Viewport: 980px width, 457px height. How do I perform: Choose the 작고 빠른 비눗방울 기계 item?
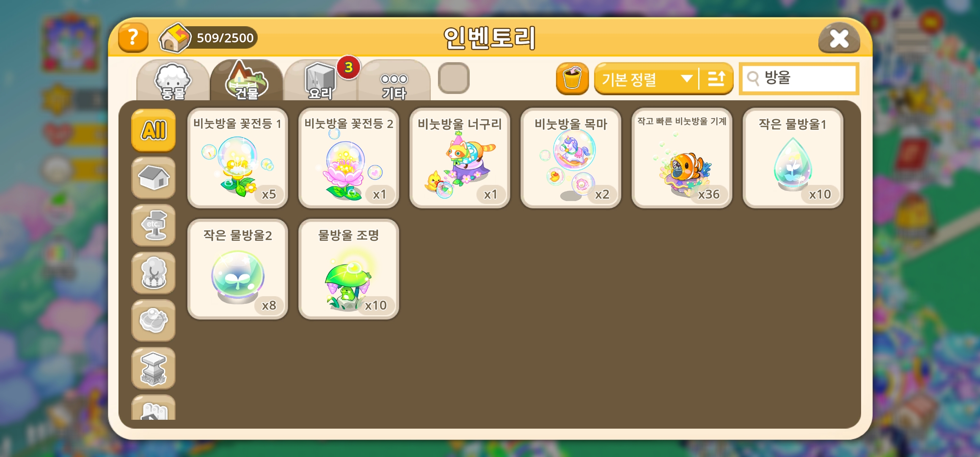pyautogui.click(x=682, y=158)
